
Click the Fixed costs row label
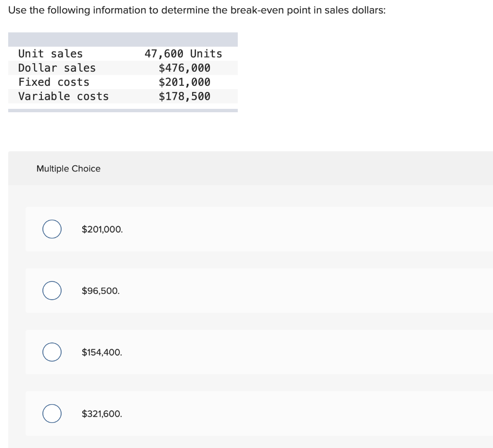pyautogui.click(x=53, y=82)
